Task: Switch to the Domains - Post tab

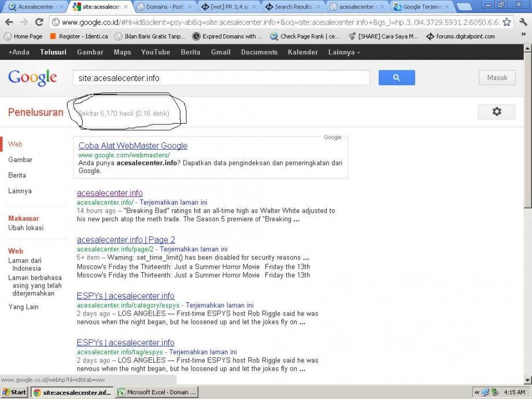Action: coord(164,7)
